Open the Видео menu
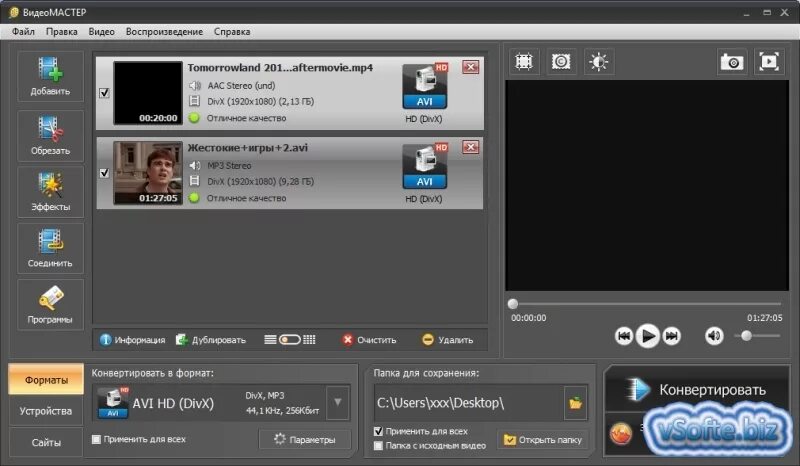800x466 pixels. point(102,32)
